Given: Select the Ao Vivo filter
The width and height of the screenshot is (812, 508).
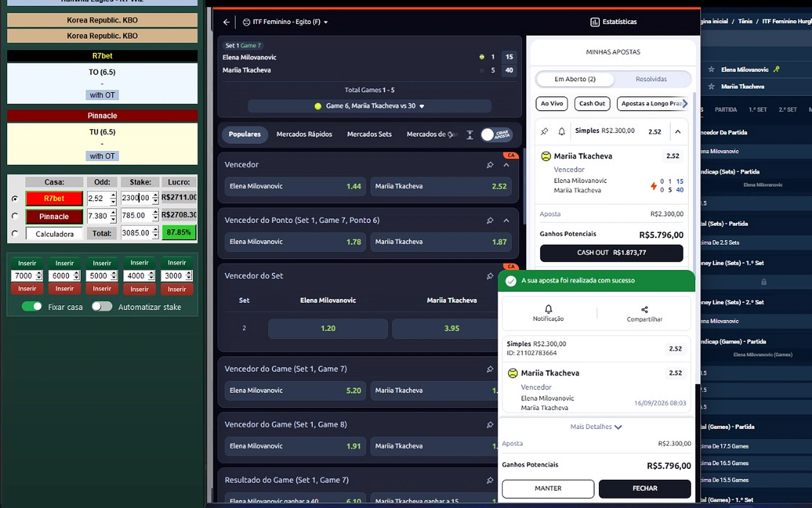Looking at the screenshot, I should 551,104.
